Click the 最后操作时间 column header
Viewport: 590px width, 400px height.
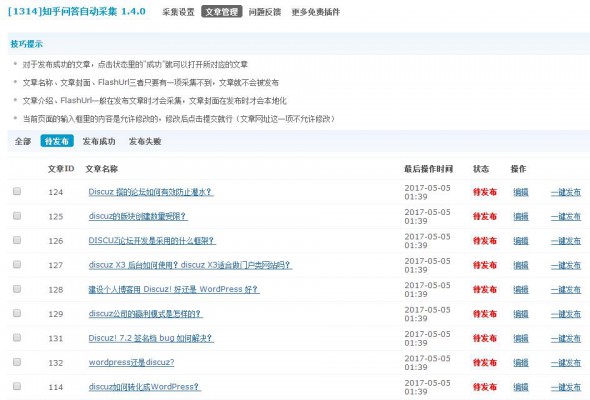[429, 169]
